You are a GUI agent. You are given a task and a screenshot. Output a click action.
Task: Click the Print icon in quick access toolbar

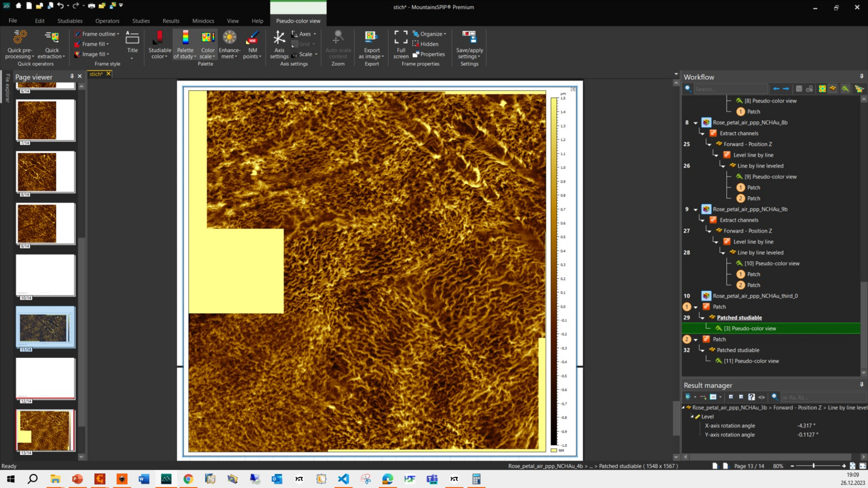pos(92,6)
